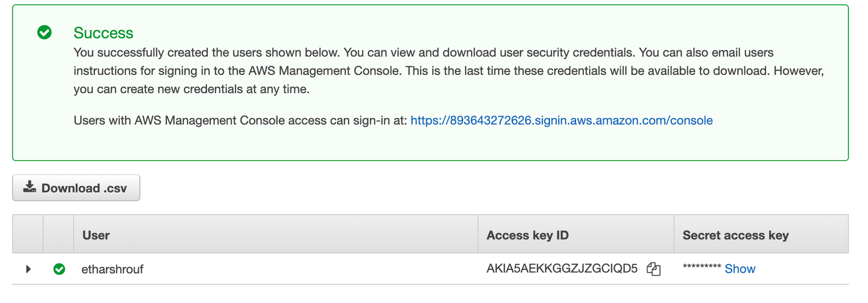Show the hidden secret access key
Viewport: 868px width, 303px height.
point(740,269)
